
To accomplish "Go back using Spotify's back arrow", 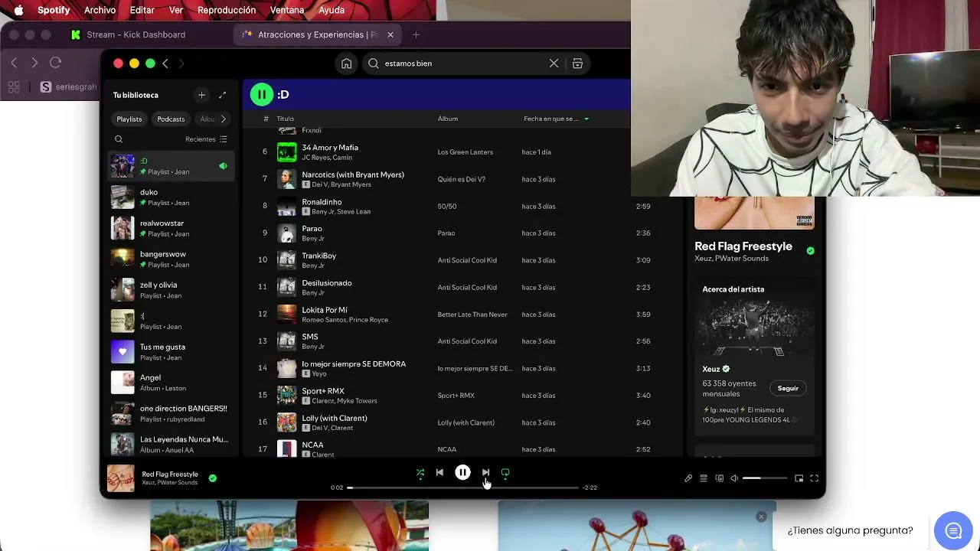I will 165,64.
